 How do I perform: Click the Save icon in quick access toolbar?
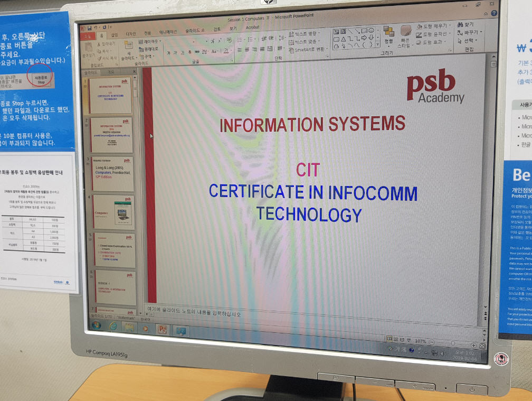pyautogui.click(x=90, y=28)
